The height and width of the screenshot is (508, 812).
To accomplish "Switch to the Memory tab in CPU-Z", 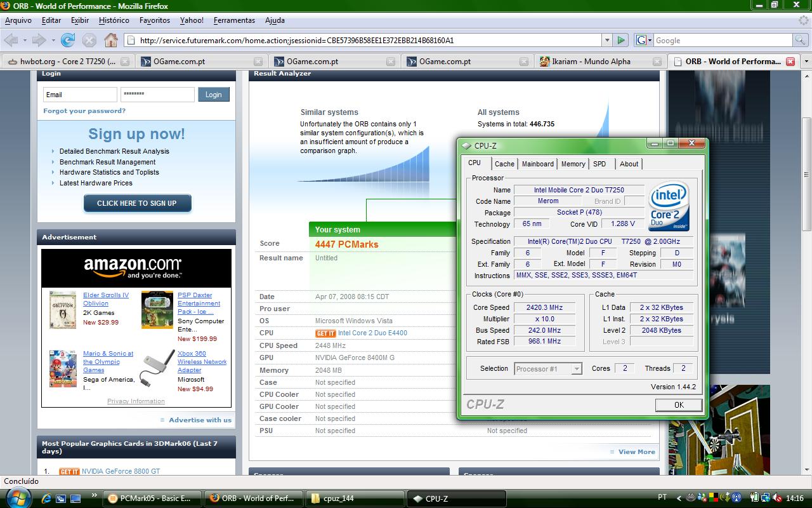I will click(573, 164).
